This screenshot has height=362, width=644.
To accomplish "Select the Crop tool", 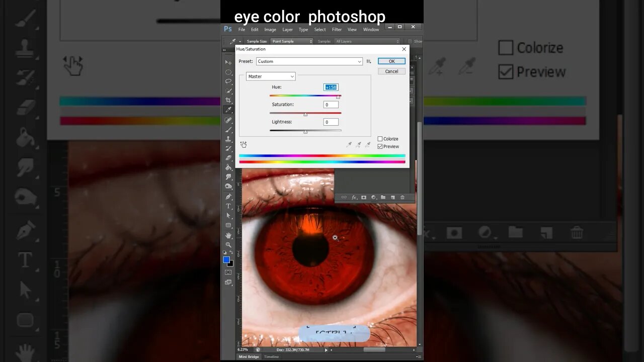I will click(x=228, y=101).
